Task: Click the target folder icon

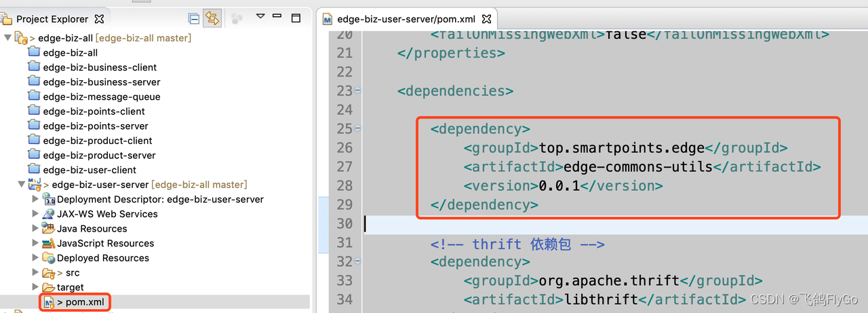Action: tap(48, 287)
